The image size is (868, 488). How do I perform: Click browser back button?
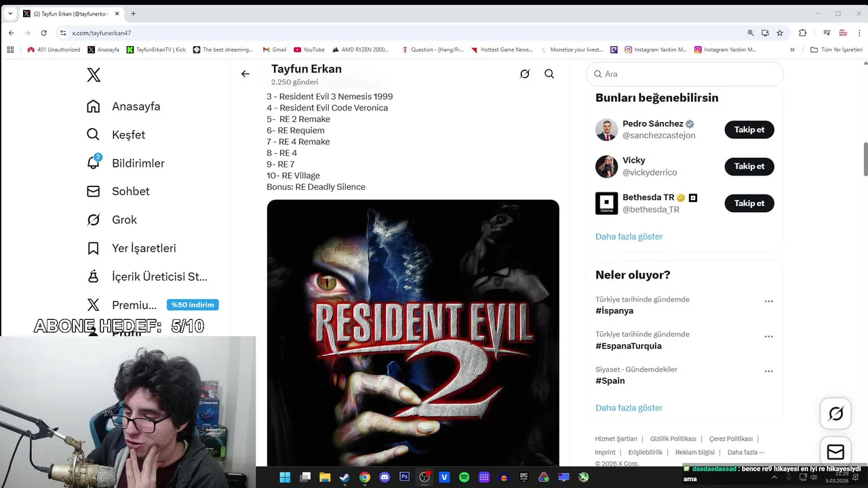pos(12,33)
